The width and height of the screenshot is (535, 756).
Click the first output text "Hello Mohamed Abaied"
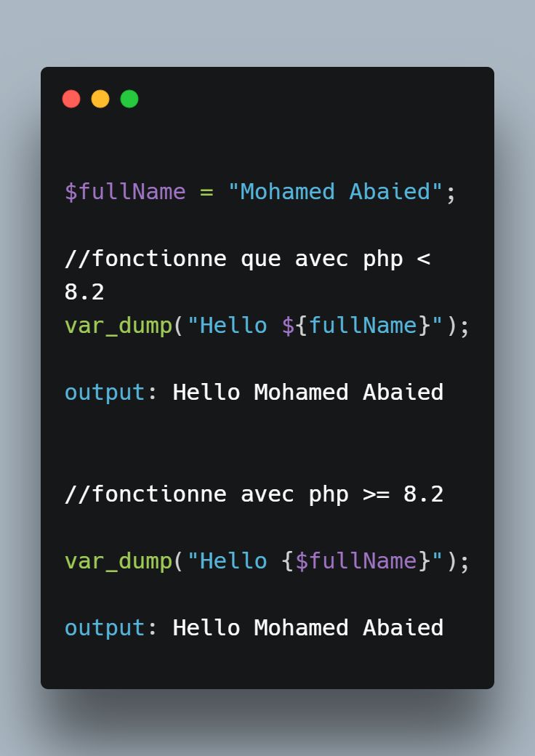coord(308,392)
